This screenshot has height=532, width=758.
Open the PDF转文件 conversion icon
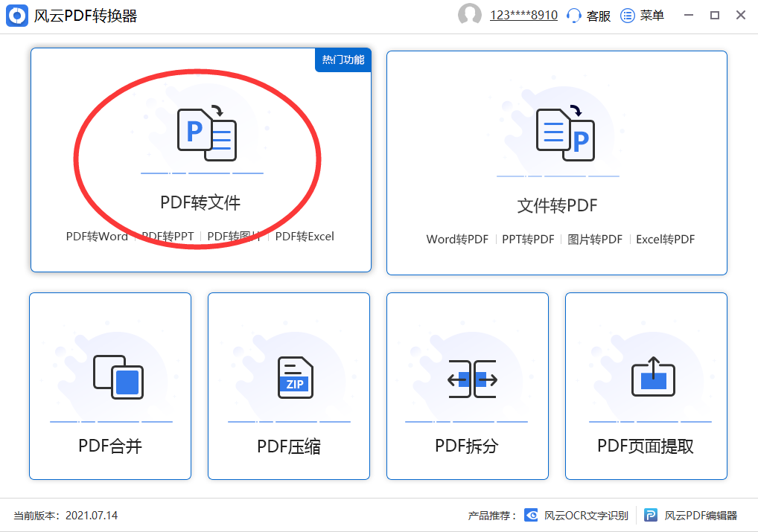coord(207,134)
